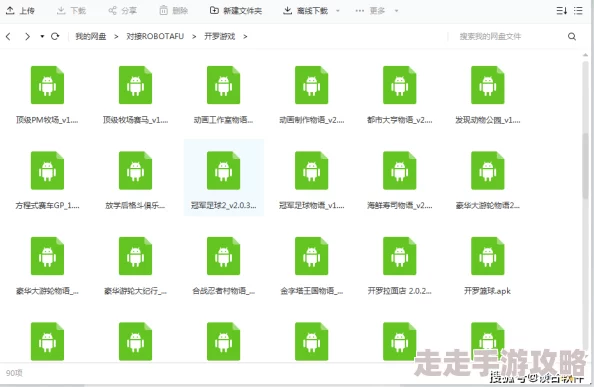
Task: Select the 动画工作室物语 apk icon
Action: 224,85
